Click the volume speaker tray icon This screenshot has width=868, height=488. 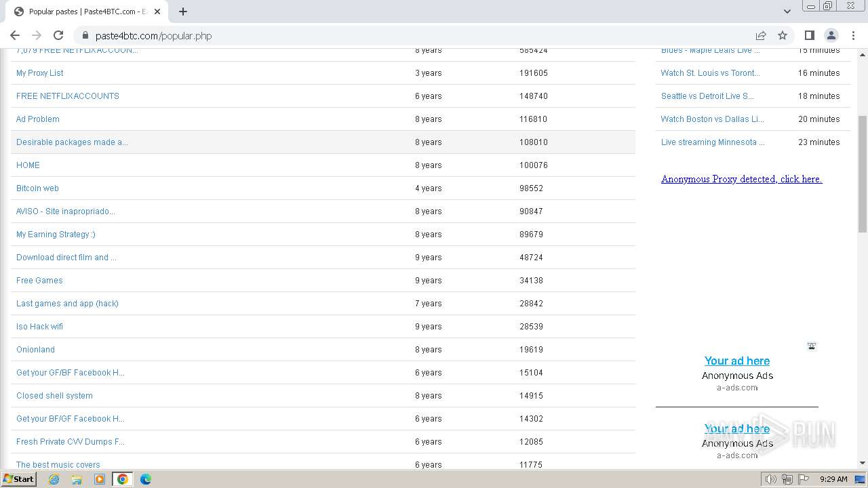point(770,479)
